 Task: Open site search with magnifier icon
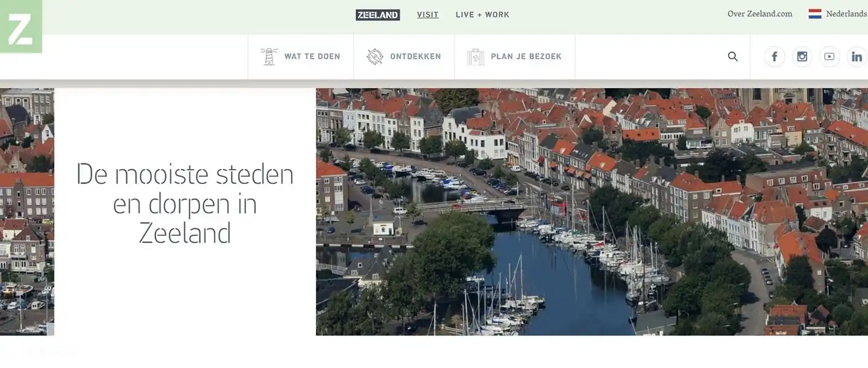(x=732, y=57)
